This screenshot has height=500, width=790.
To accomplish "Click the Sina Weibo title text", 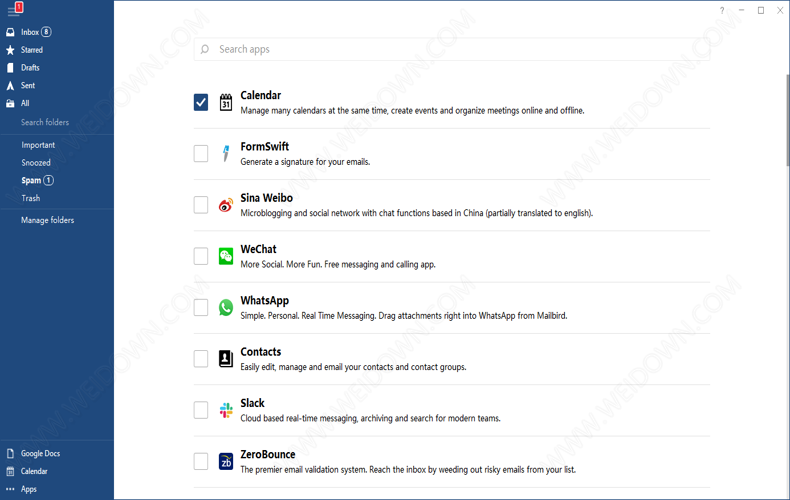I will (x=267, y=198).
